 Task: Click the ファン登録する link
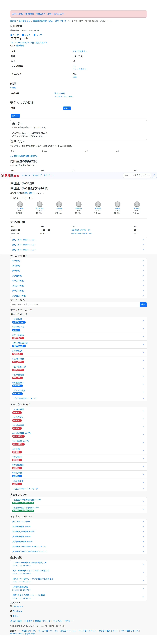click(79, 70)
